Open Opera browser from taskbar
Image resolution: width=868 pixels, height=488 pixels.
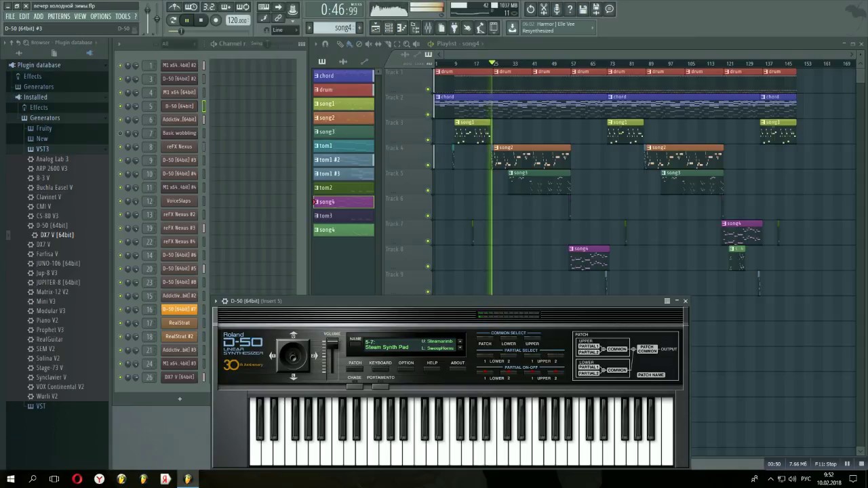click(77, 479)
